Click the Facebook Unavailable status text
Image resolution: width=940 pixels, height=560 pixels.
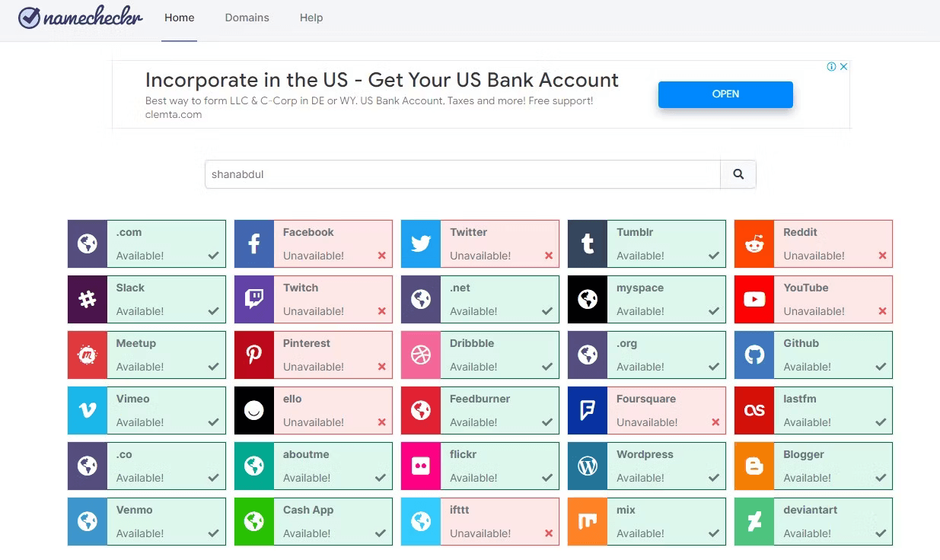[x=314, y=256]
